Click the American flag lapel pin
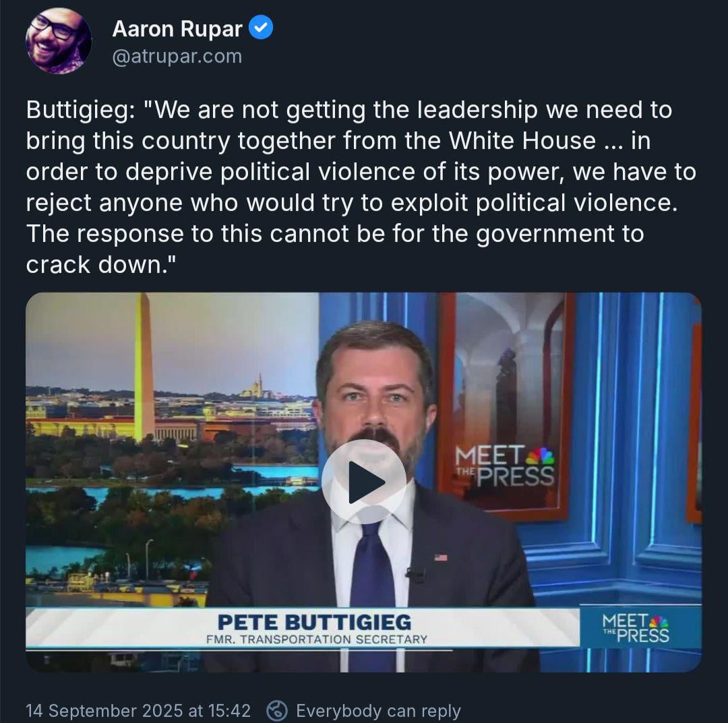728x723 pixels. (x=441, y=557)
